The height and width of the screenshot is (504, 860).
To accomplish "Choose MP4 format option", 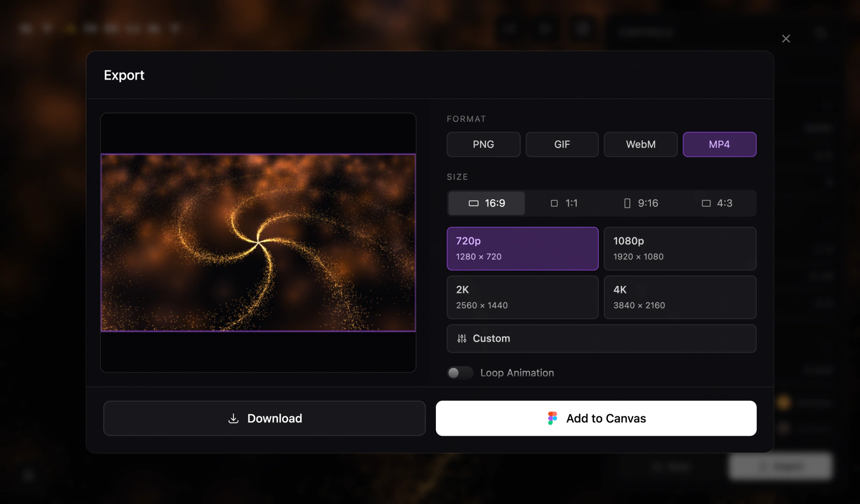I will pyautogui.click(x=719, y=145).
